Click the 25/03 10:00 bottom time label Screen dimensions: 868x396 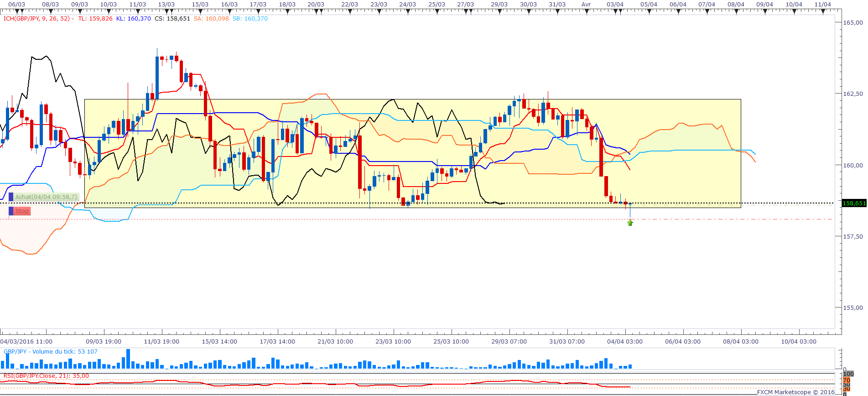tap(451, 341)
